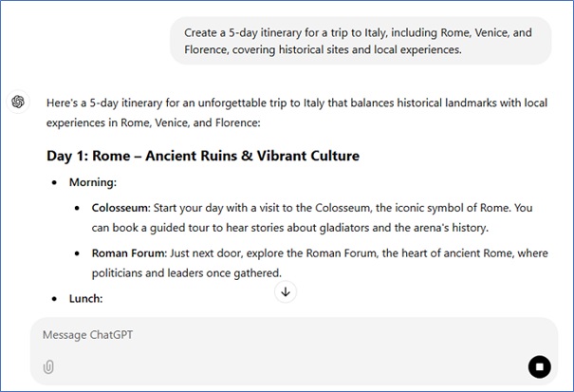
Task: Click the Day 1 Rome heading
Action: 202,156
